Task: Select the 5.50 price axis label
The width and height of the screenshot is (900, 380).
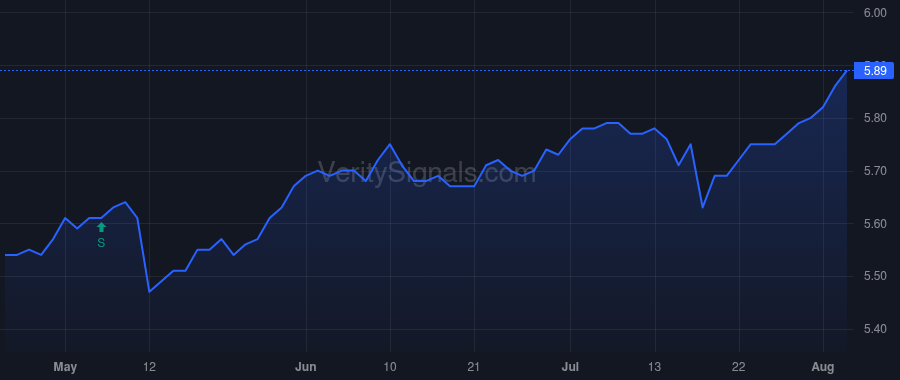Action: 875,277
